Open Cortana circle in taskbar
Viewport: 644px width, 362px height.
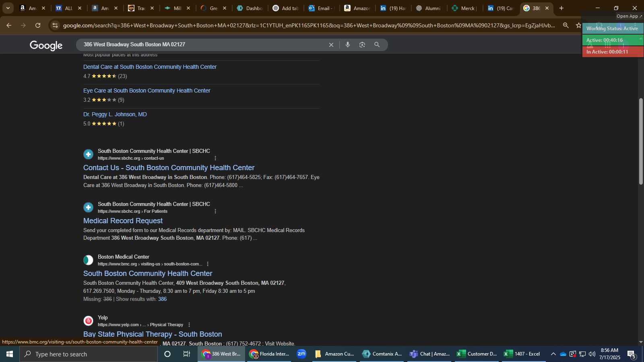[x=167, y=354]
